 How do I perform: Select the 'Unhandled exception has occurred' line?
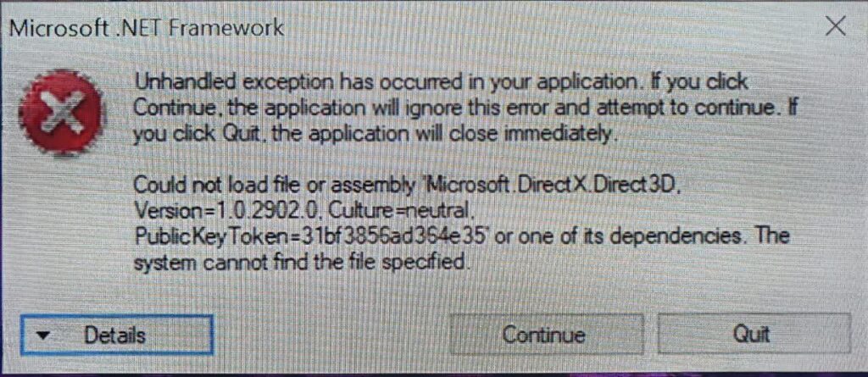coord(441,83)
